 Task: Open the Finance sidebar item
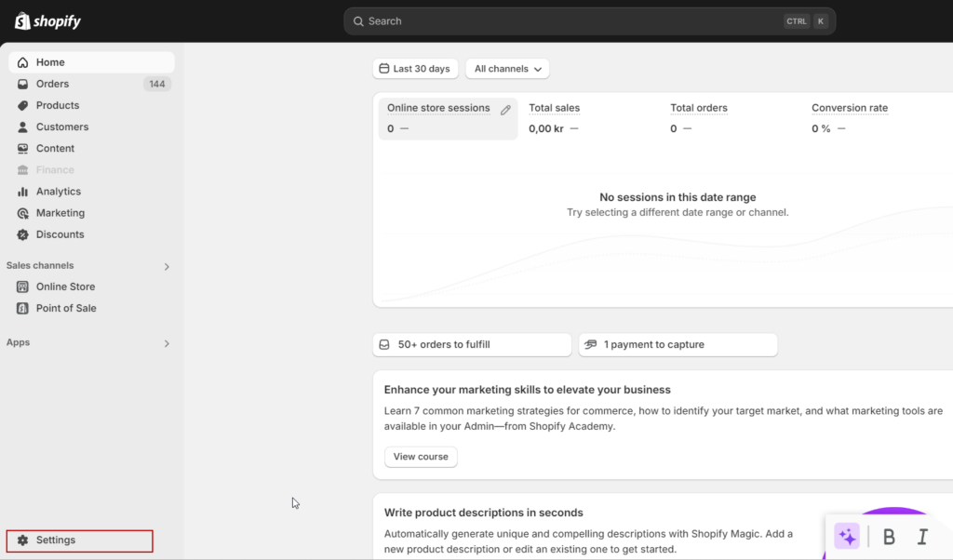(x=92, y=170)
